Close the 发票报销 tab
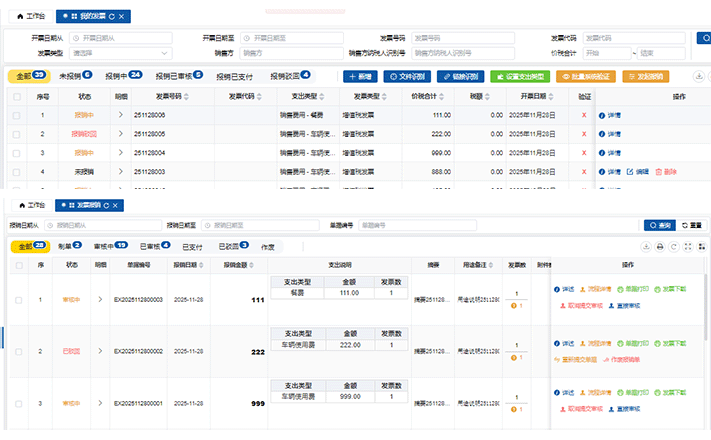Screen dimensions: 711x440 pos(117,204)
